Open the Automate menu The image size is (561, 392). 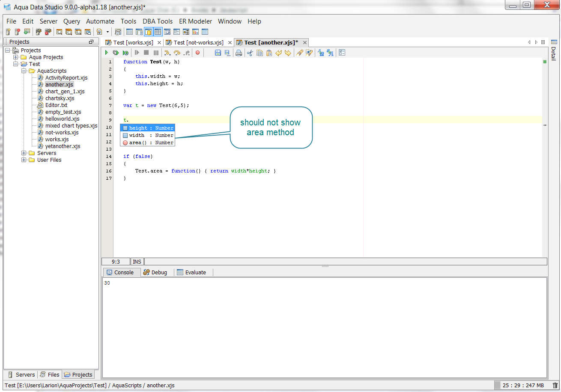pos(100,21)
